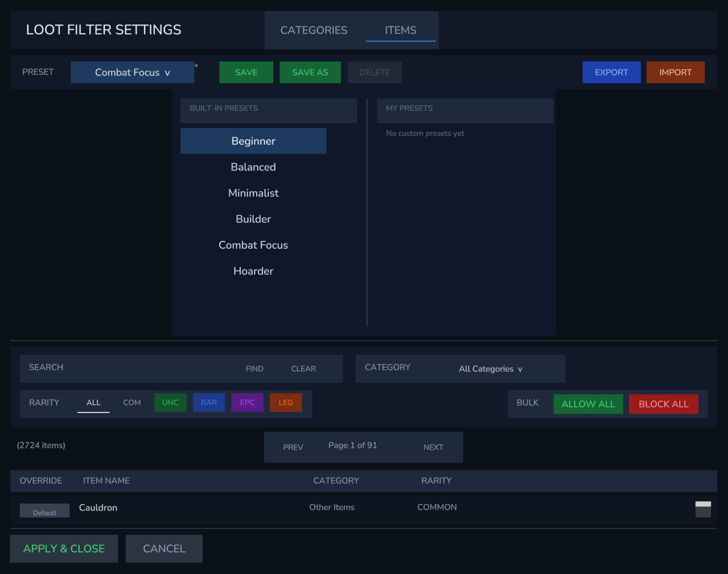The width and height of the screenshot is (728, 574).
Task: Pick the Hoarder preset
Action: [x=253, y=271]
